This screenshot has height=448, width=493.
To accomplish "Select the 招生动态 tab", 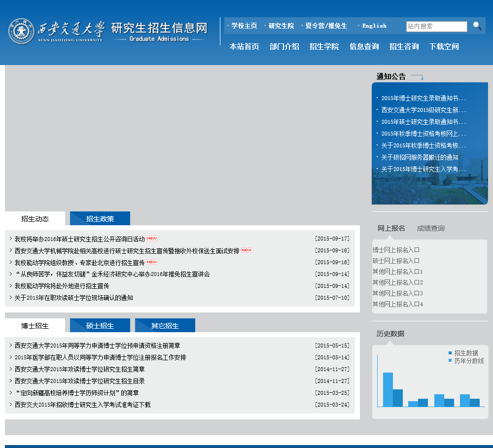I will 35,218.
